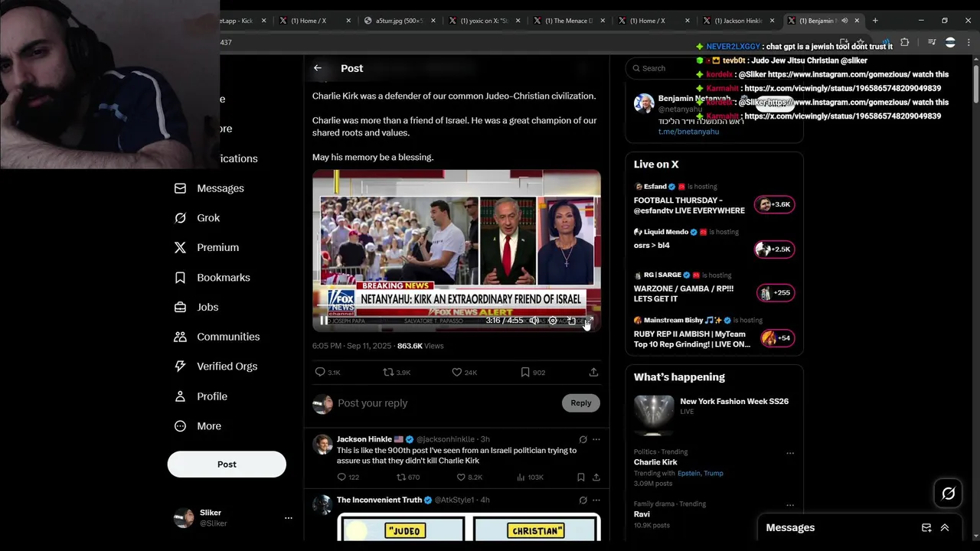Click the Search box

coord(714,68)
